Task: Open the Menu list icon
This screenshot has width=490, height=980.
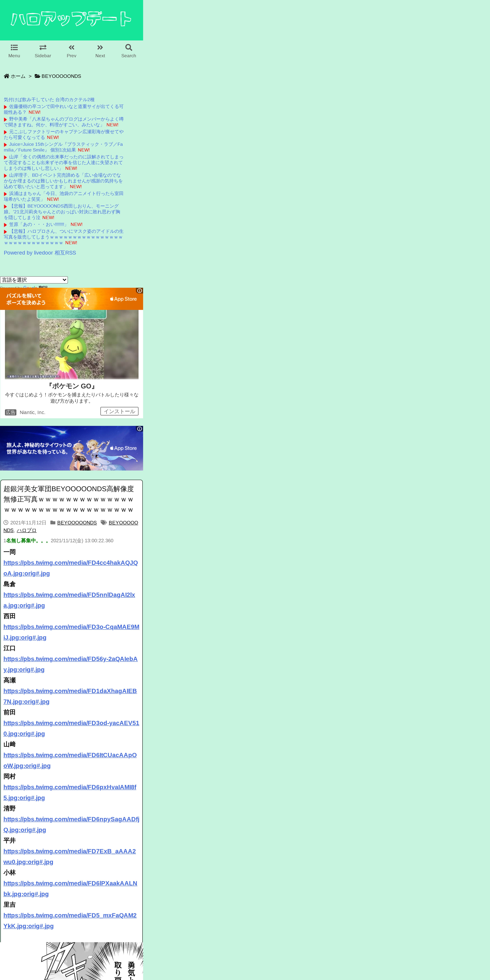Action: [14, 48]
